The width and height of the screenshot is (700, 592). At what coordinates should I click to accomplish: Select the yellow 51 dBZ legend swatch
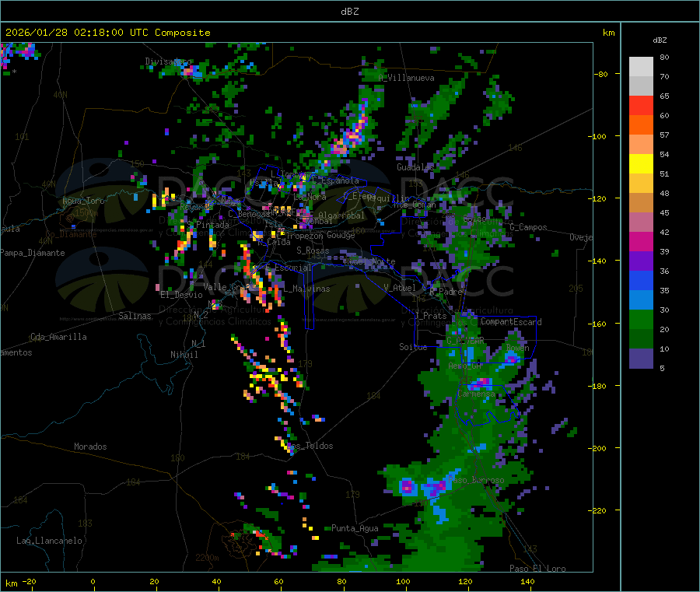(641, 164)
